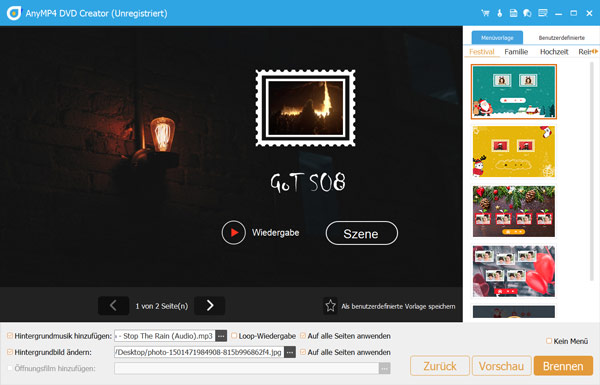The height and width of the screenshot is (385, 600).
Task: Click the star save-template icon
Action: [x=330, y=306]
